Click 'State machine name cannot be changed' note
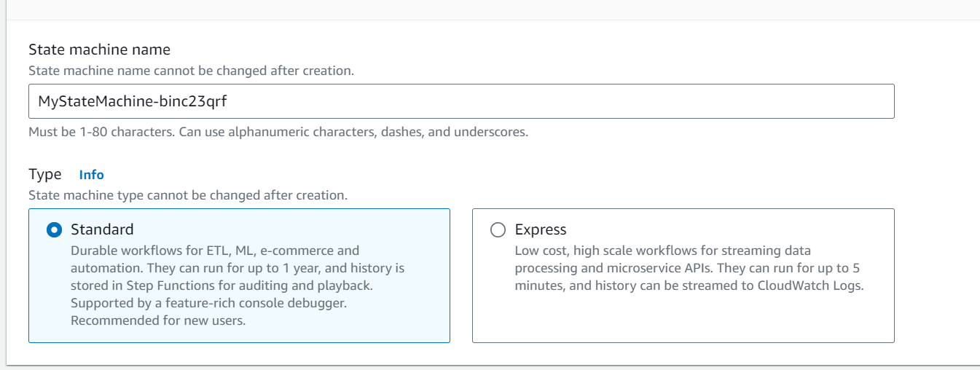Image resolution: width=980 pixels, height=370 pixels. (191, 71)
